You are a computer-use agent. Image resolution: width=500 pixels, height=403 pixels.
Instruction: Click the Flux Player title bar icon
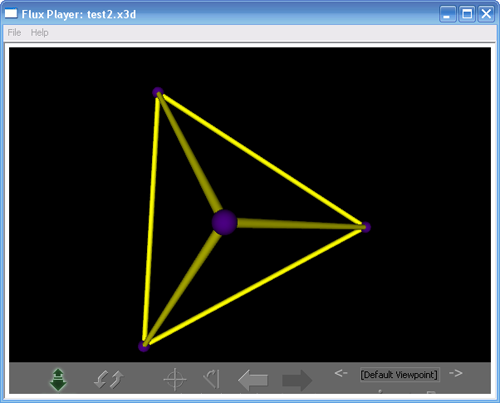pyautogui.click(x=11, y=14)
